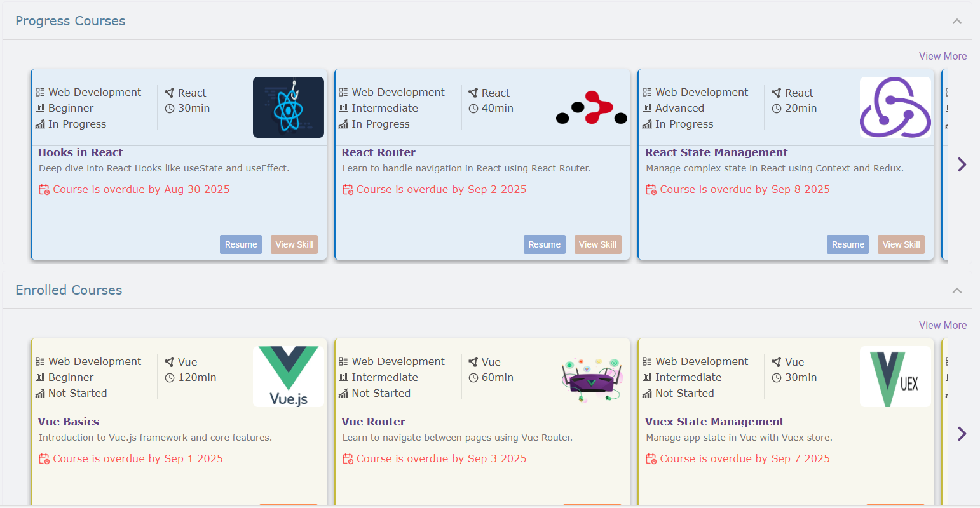This screenshot has height=508, width=980.
Task: Click 'Course is overdue by Aug 30 2025' text
Action: tap(141, 189)
